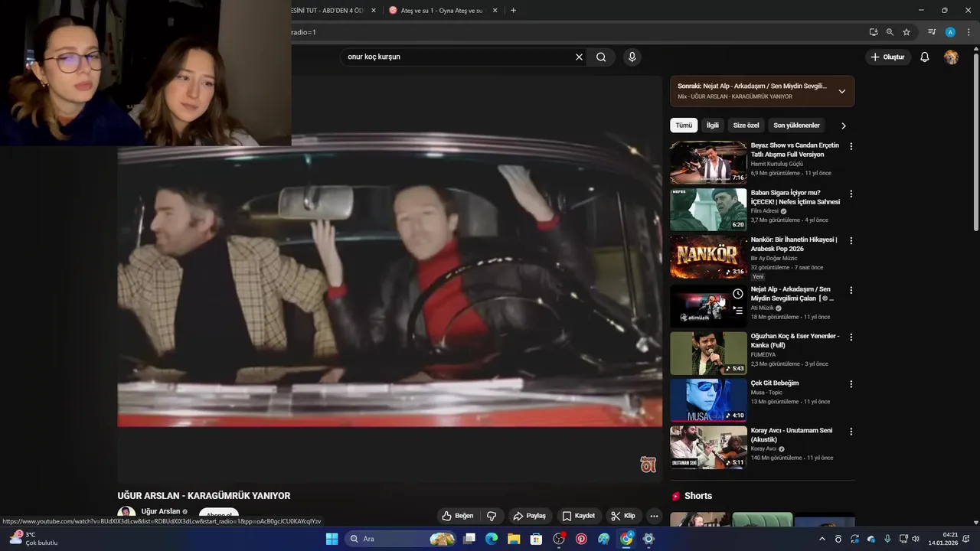Screen dimensions: 980x551
Task: Click the search magnifier button
Action: tap(601, 57)
